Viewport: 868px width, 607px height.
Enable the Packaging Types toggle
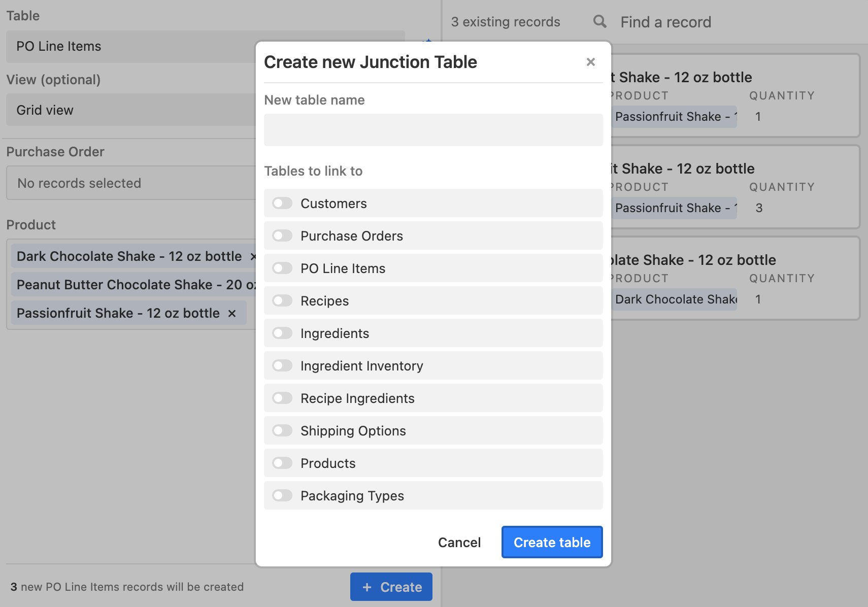[282, 496]
